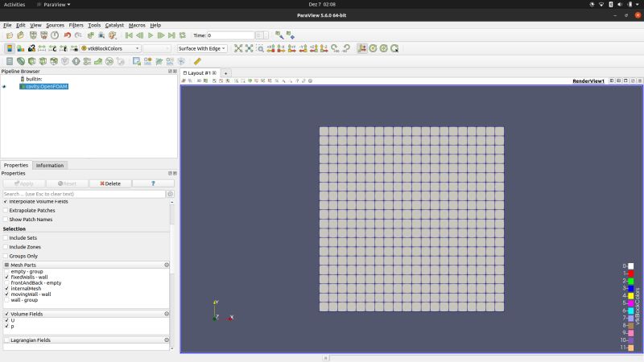Toggle the animation loop button
The height and width of the screenshot is (362, 644).
(x=183, y=35)
